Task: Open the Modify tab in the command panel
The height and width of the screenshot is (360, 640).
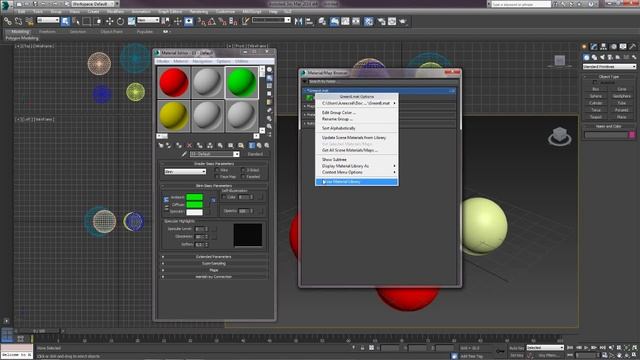Action: pos(594,47)
